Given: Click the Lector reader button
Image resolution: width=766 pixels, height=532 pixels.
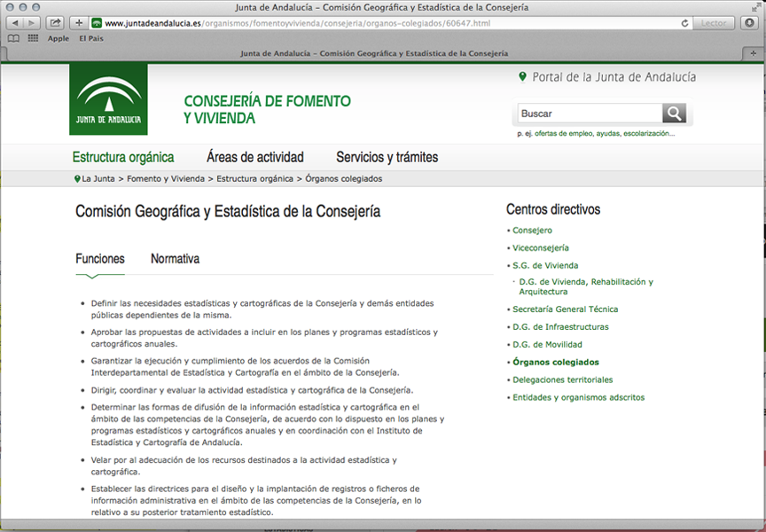Looking at the screenshot, I should click(x=713, y=23).
